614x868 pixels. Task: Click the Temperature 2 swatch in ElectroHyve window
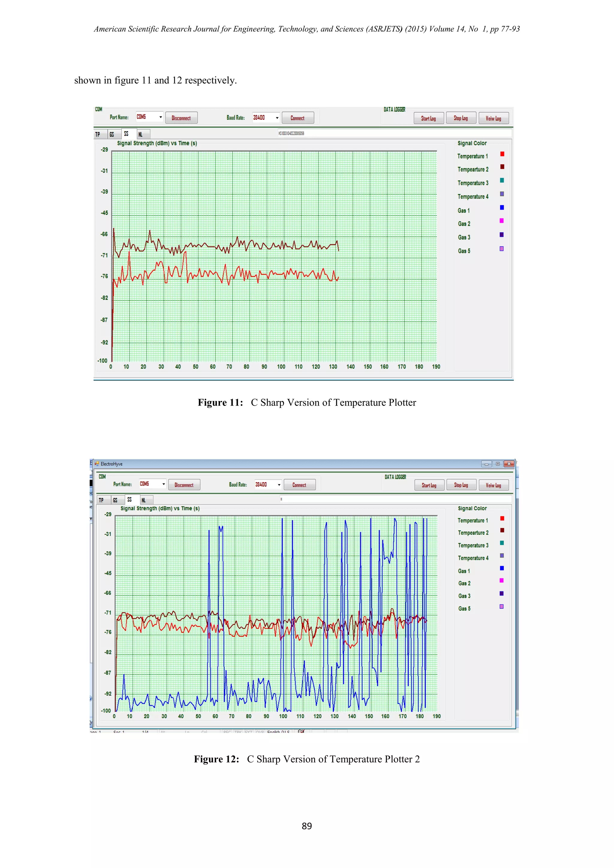tap(502, 531)
